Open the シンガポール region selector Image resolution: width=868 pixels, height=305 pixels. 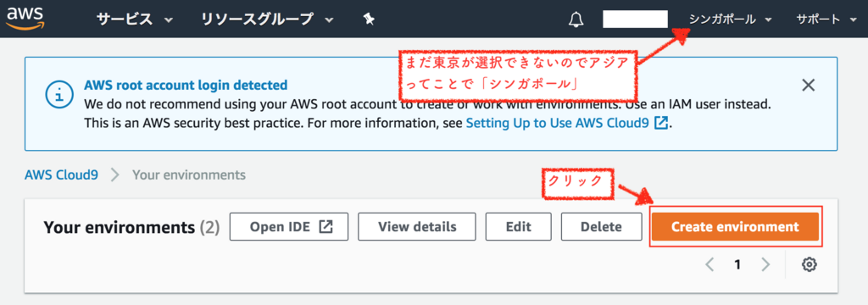(x=730, y=19)
